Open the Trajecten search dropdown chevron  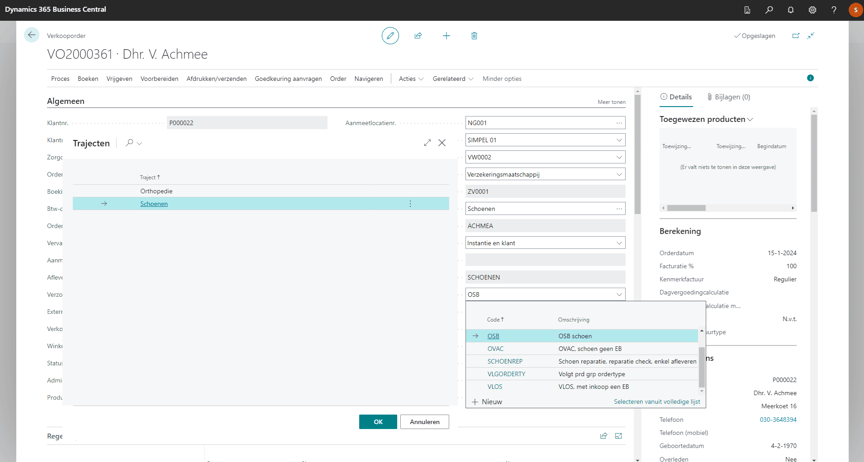[139, 143]
